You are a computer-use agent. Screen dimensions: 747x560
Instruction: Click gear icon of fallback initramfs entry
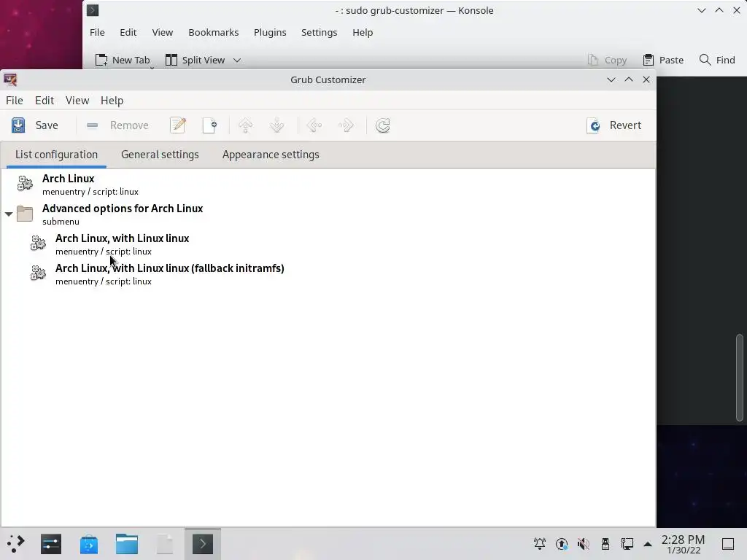pos(38,273)
